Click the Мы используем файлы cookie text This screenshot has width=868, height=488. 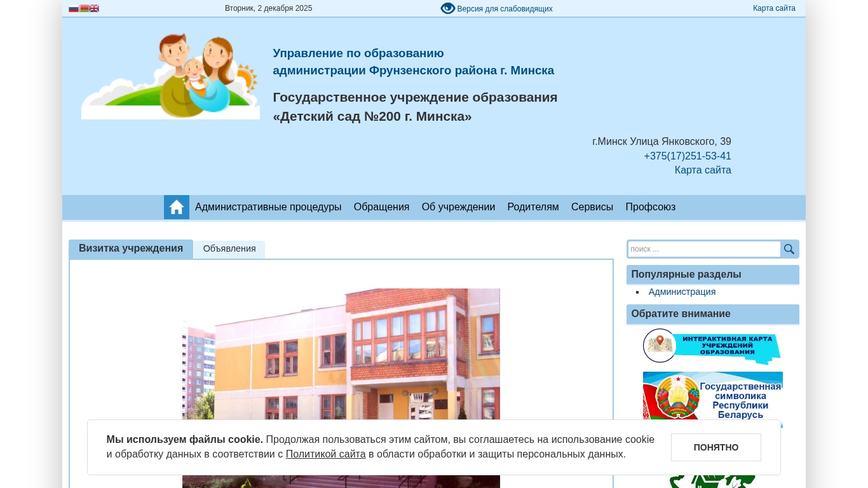185,440
